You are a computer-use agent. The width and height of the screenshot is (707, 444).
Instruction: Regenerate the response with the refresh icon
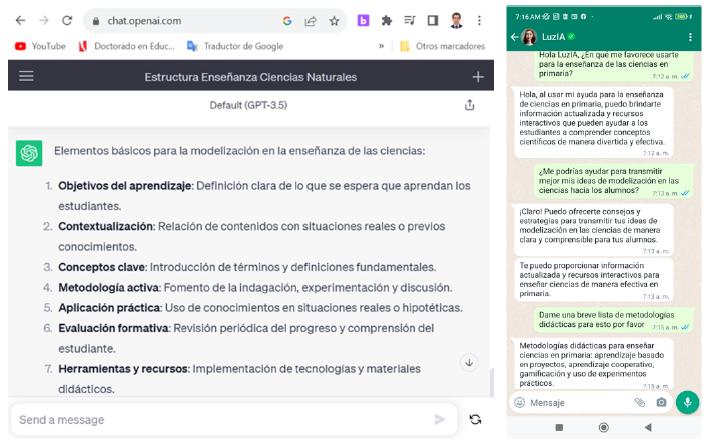point(475,420)
